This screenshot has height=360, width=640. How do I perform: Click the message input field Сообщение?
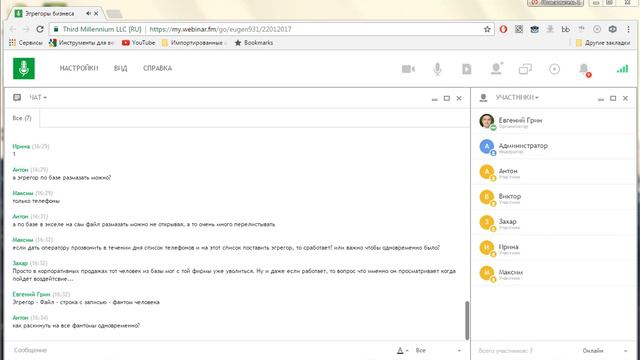coord(200,350)
